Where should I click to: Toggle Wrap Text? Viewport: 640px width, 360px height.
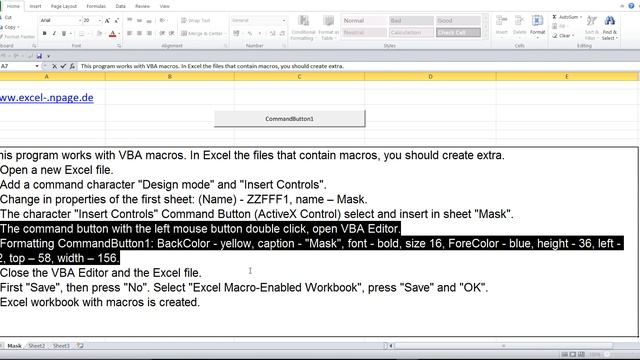196,20
